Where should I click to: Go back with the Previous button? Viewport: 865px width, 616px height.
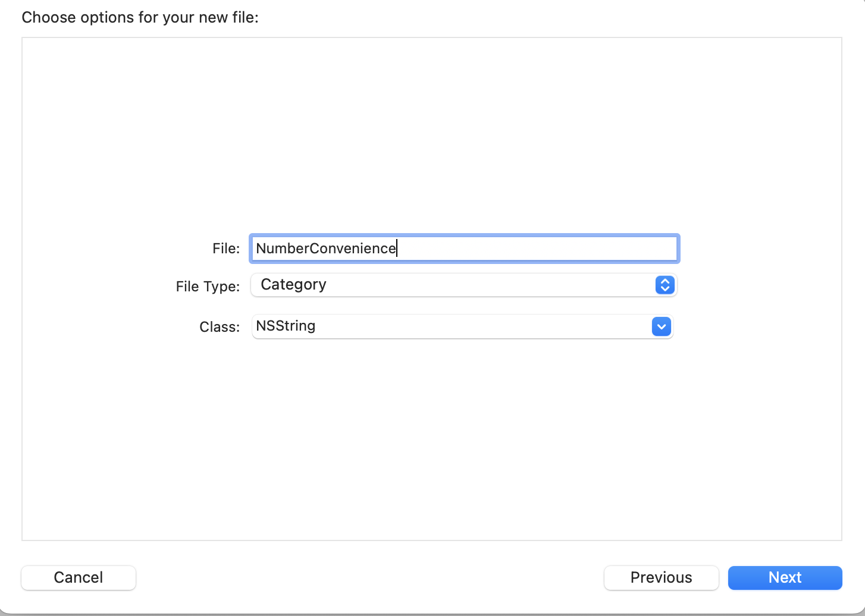pos(661,577)
